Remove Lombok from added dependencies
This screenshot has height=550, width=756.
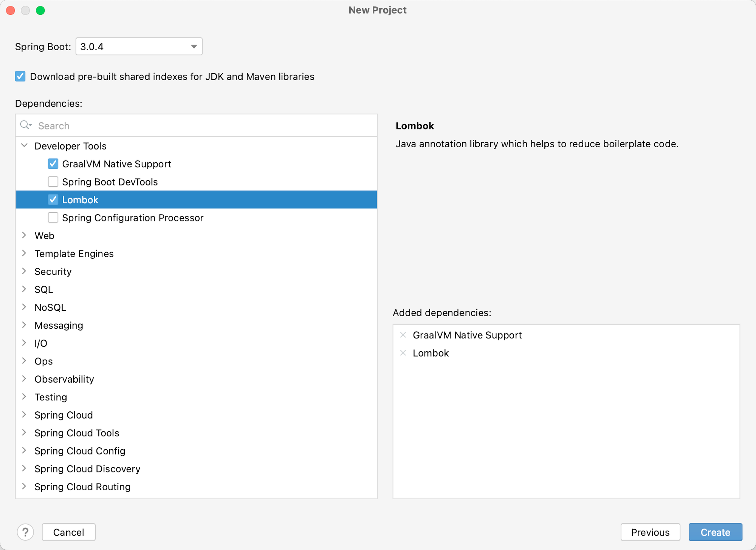(403, 353)
